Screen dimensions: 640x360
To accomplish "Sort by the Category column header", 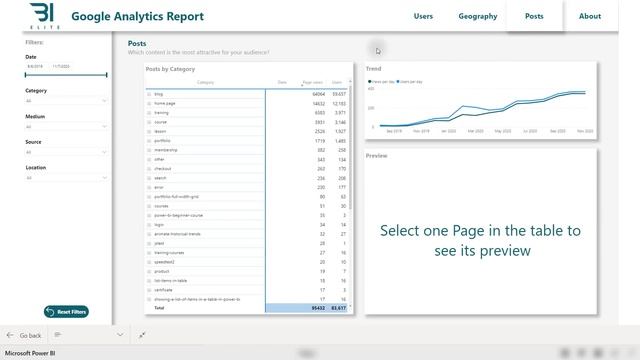I will tap(205, 82).
